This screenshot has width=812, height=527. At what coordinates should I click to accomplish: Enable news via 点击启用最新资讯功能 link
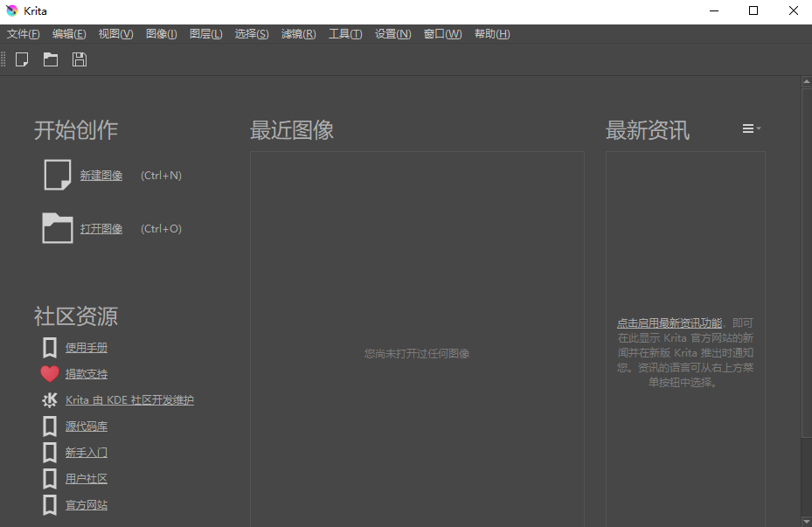[x=670, y=323]
